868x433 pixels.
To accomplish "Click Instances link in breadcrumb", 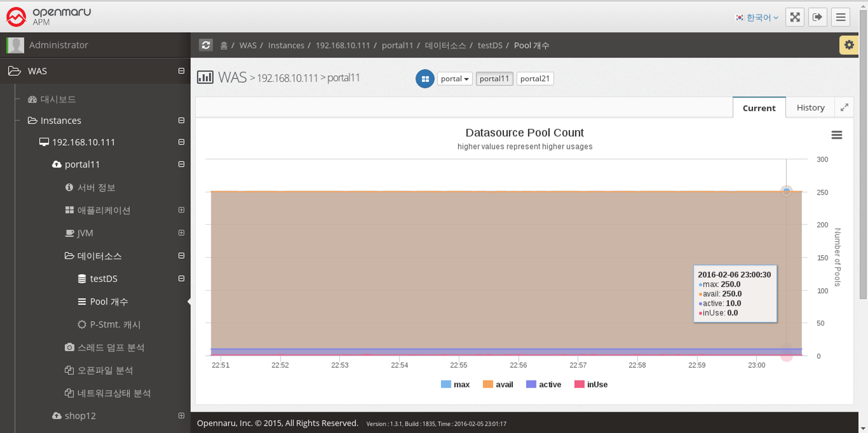I will click(x=286, y=46).
